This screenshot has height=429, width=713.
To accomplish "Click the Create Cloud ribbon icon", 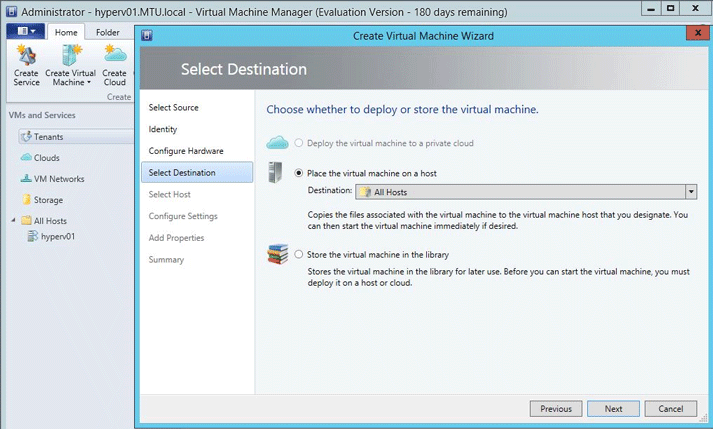I will point(115,65).
